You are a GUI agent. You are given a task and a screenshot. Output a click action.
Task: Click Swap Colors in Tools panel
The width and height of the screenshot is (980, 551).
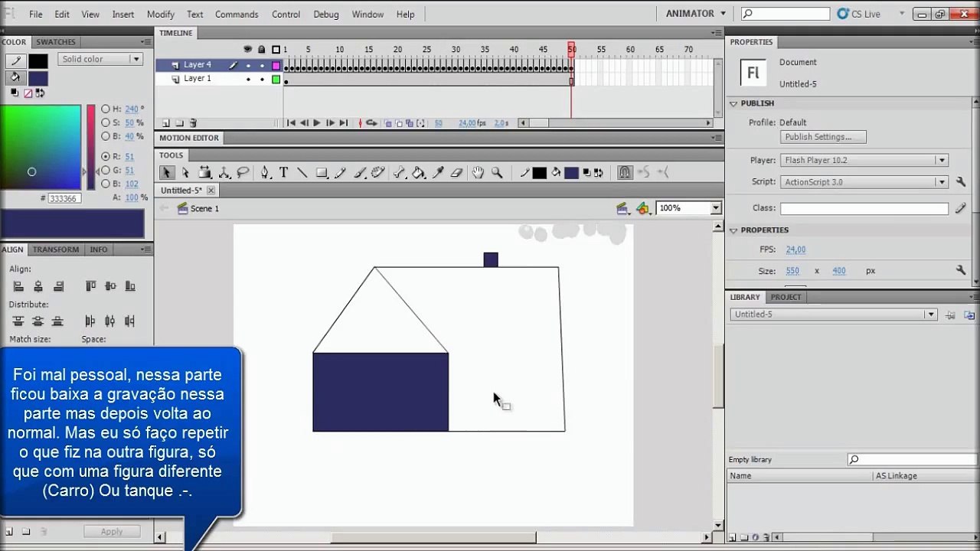click(x=599, y=173)
